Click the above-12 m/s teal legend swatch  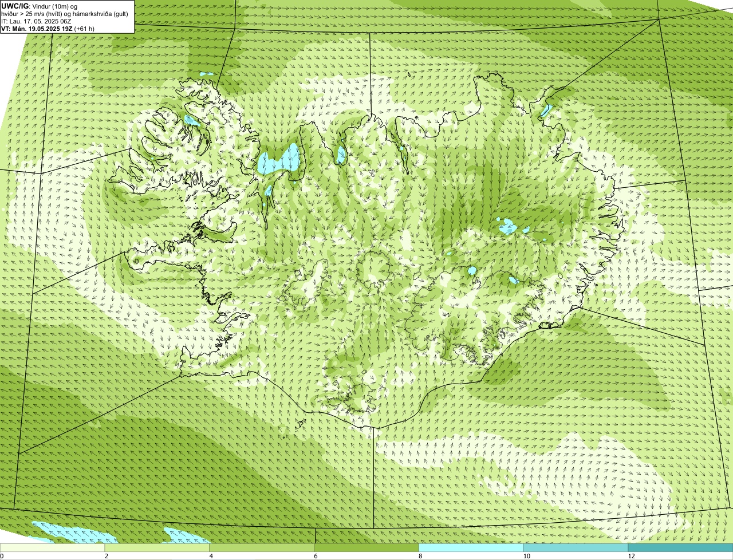[x=680, y=548]
